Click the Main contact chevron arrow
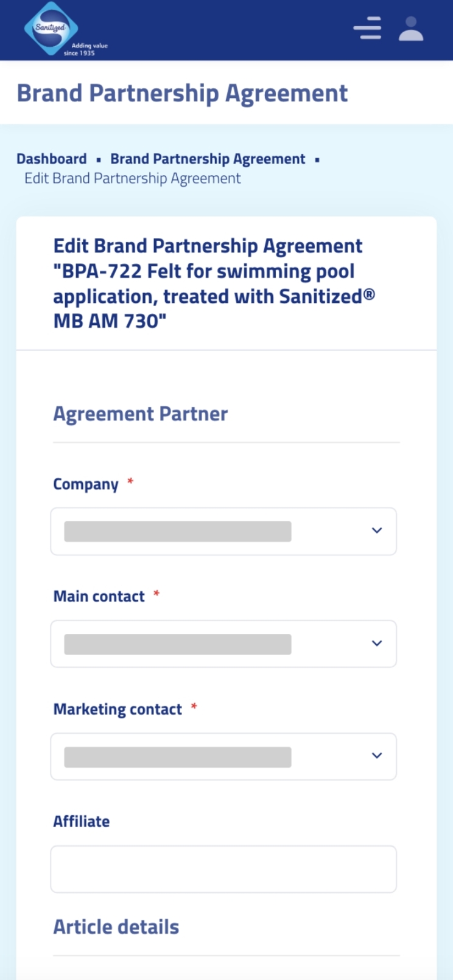This screenshot has height=980, width=453. click(x=377, y=643)
